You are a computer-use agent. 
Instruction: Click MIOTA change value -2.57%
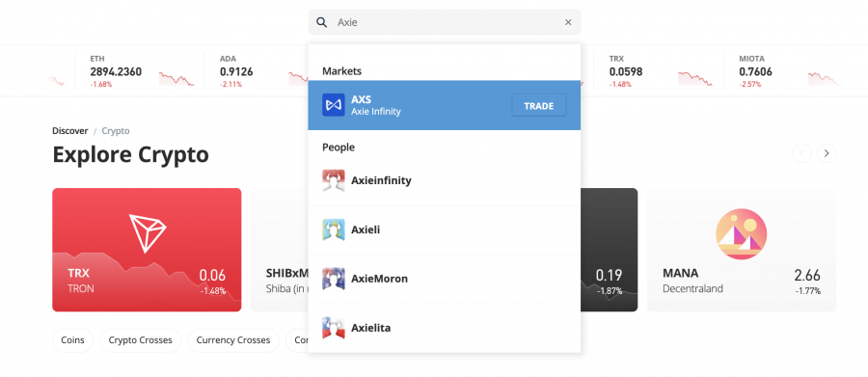click(x=750, y=84)
